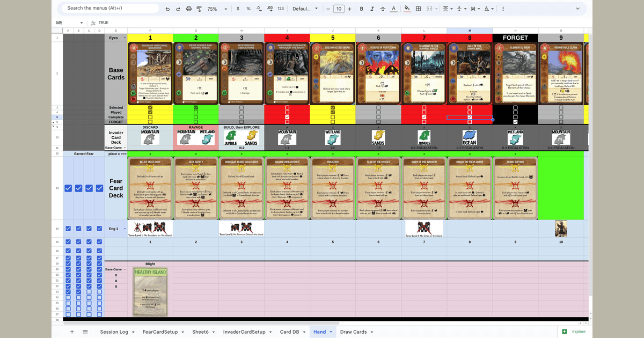Open the Eyes dropdown in row 1
The image size is (644, 338).
coord(125,38)
